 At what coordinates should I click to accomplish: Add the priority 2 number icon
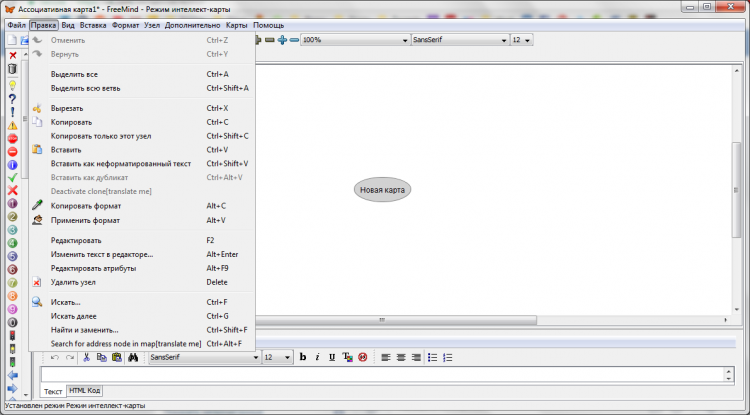(x=13, y=217)
